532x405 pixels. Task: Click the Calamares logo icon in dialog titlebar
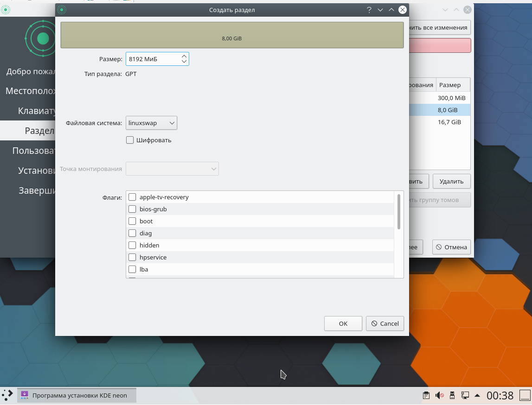pyautogui.click(x=62, y=10)
